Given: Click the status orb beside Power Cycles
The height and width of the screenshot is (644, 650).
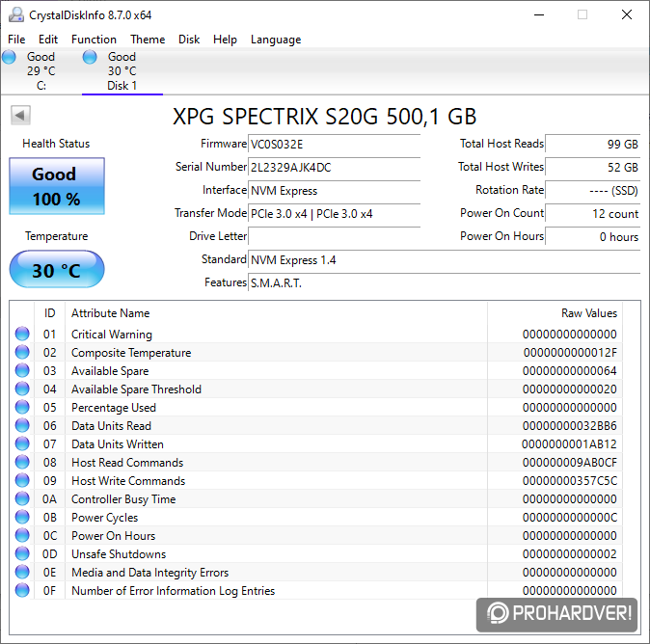Looking at the screenshot, I should click(x=22, y=517).
